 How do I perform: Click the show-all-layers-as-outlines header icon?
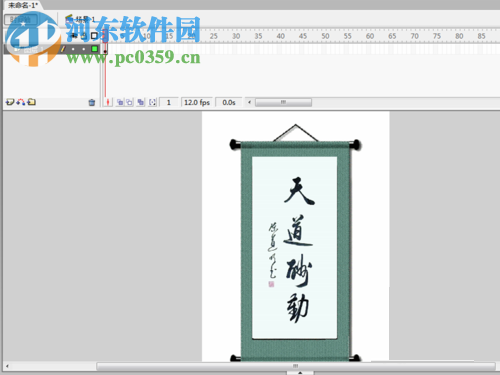tap(95, 36)
